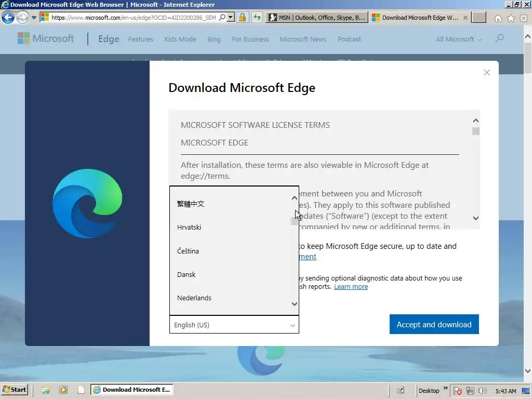
Task: Click the Edge link in site header
Action: click(x=109, y=39)
